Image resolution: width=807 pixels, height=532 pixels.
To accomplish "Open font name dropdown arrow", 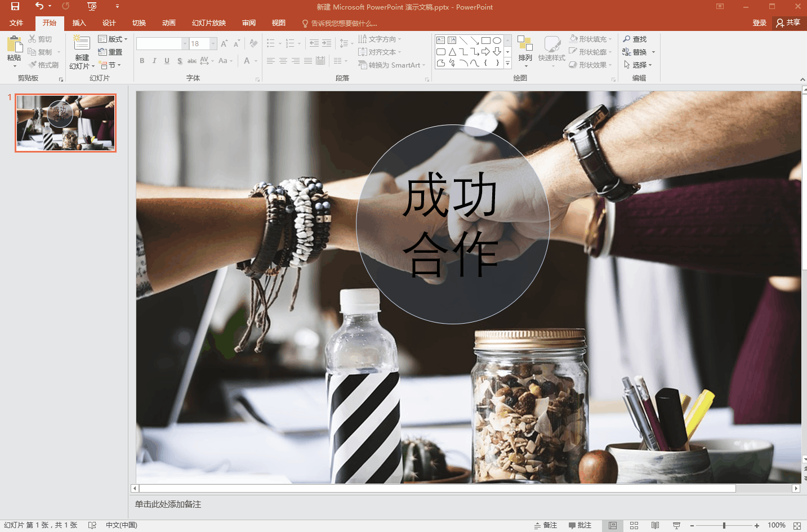I will point(185,43).
